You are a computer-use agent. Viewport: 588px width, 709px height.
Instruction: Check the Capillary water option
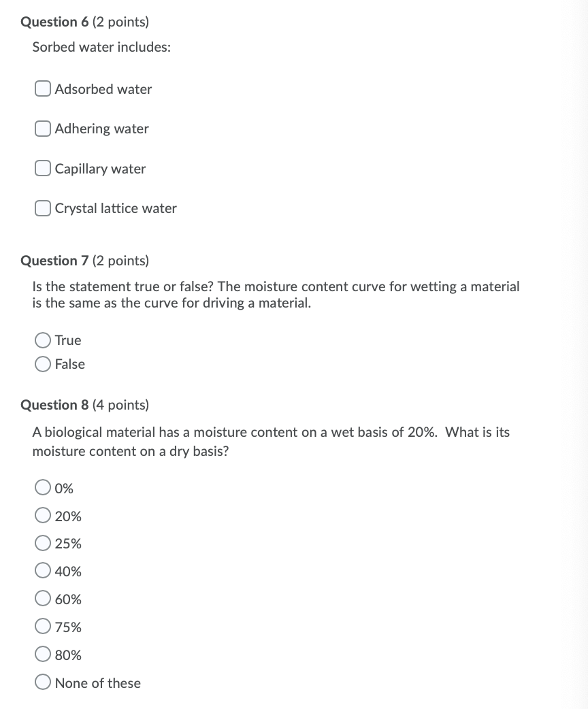coord(42,168)
